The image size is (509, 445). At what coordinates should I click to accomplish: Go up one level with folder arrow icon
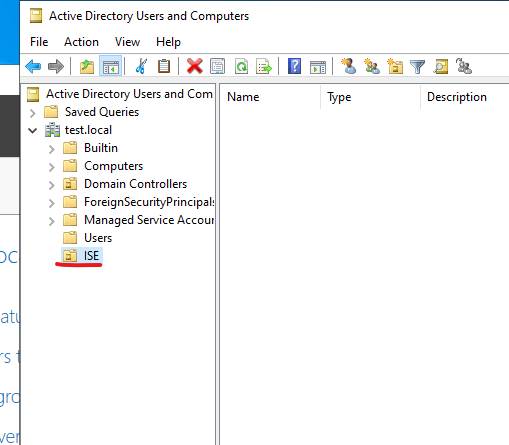(x=87, y=66)
